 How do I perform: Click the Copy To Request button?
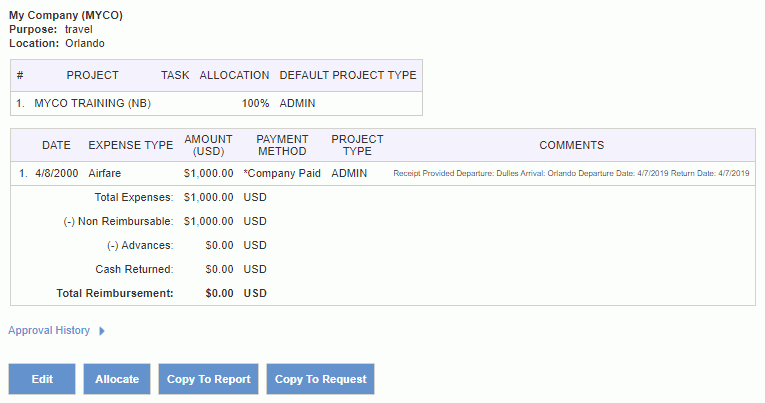[321, 379]
